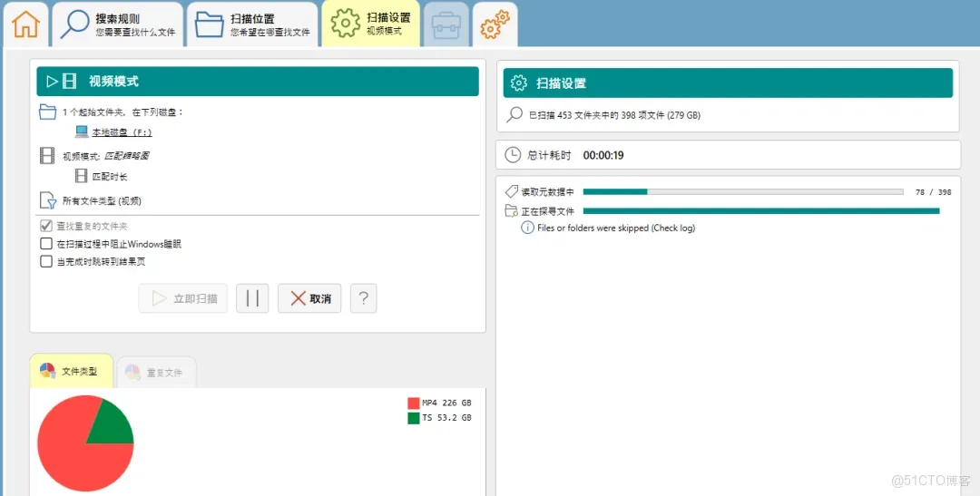Select the MP4 226 GB legend text
The width and height of the screenshot is (980, 496).
point(446,403)
